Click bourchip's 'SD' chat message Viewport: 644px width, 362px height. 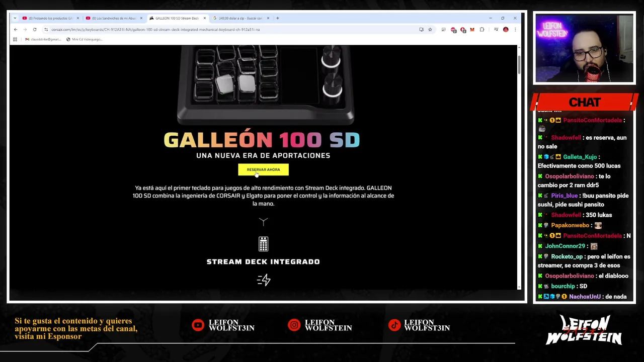point(562,286)
